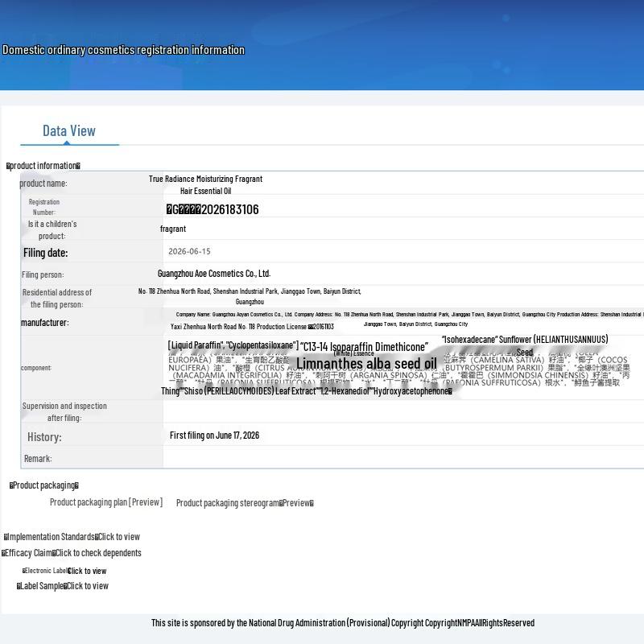644x644 pixels.
Task: Click the 'Registration Number:' field label
Action: tap(44, 207)
